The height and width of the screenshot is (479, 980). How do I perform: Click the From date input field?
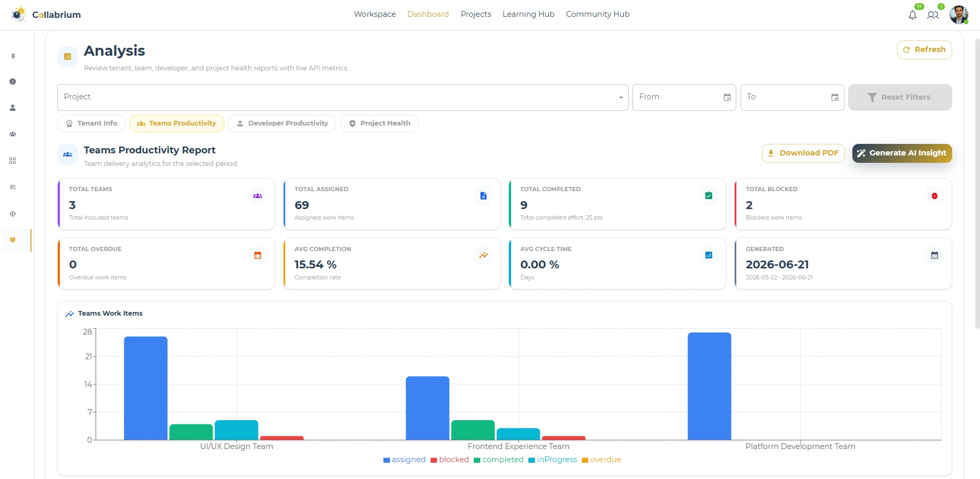click(684, 97)
